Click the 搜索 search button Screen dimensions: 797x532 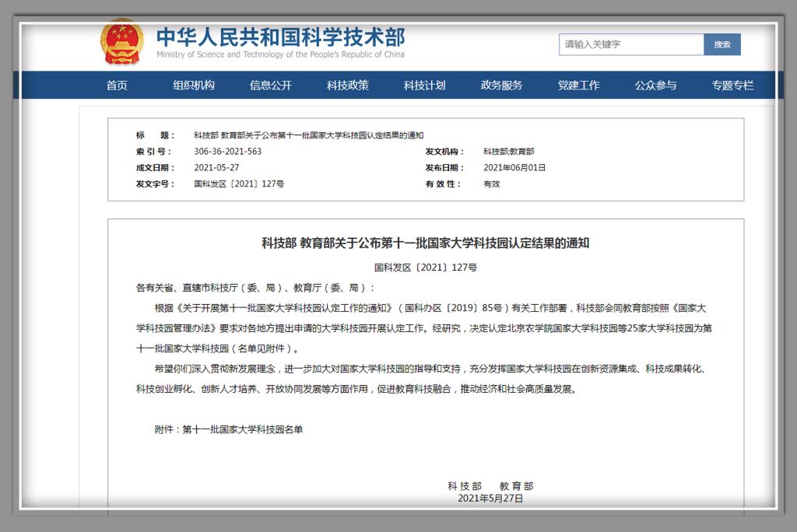click(x=722, y=44)
